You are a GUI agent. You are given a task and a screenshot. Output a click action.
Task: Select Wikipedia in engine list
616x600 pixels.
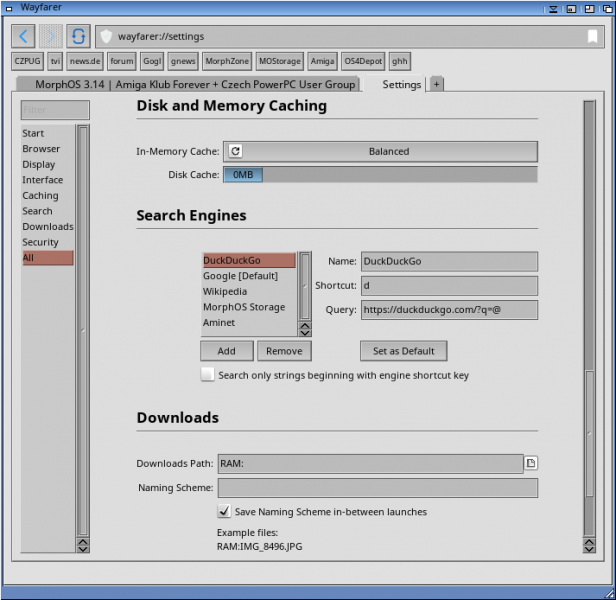pos(249,292)
